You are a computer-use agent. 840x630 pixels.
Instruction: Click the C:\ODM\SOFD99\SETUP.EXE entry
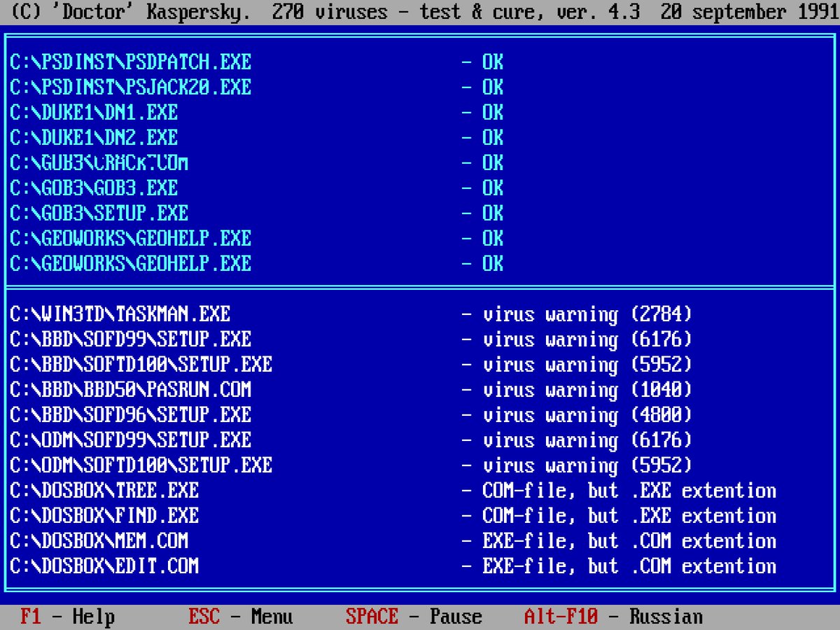pyautogui.click(x=130, y=440)
